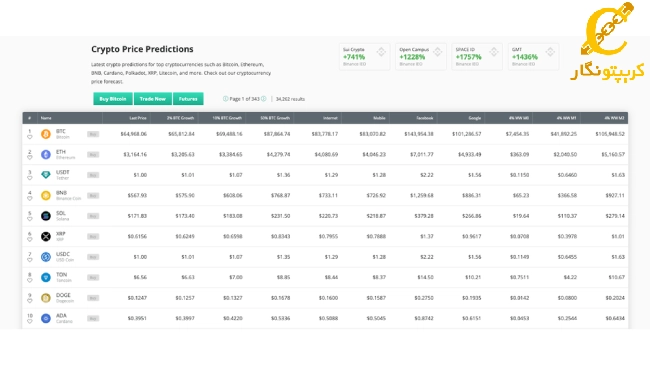Click the BNB coin icon
The height and width of the screenshot is (365, 650).
pyautogui.click(x=46, y=195)
